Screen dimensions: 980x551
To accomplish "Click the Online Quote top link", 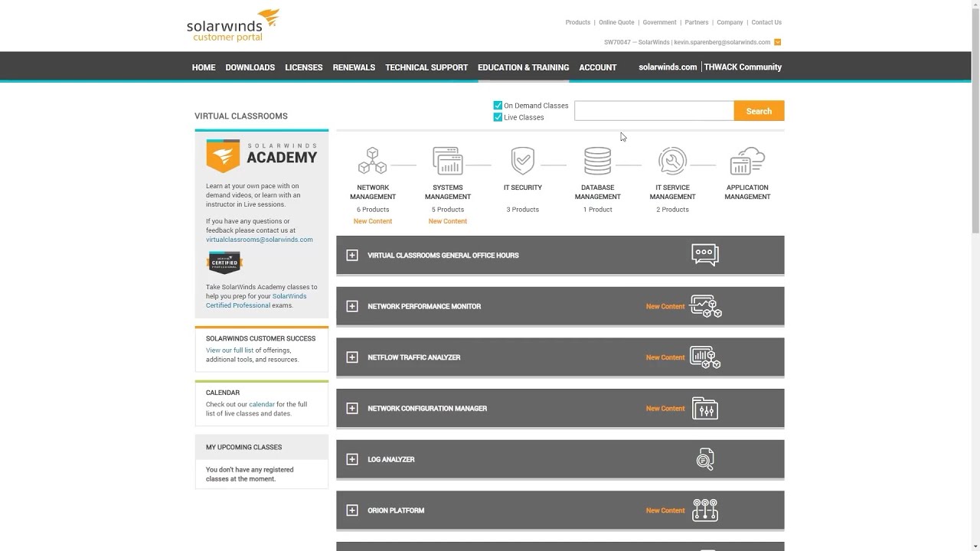I will pyautogui.click(x=616, y=22).
